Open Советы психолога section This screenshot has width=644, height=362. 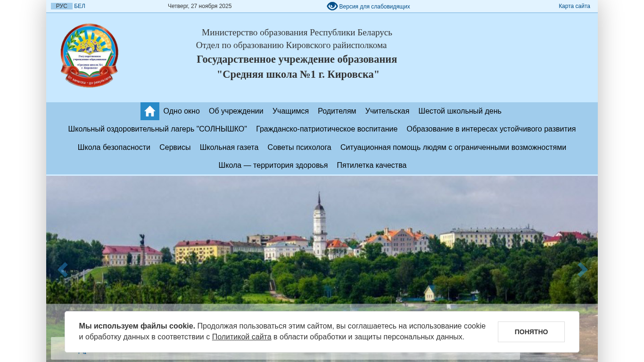click(x=299, y=148)
